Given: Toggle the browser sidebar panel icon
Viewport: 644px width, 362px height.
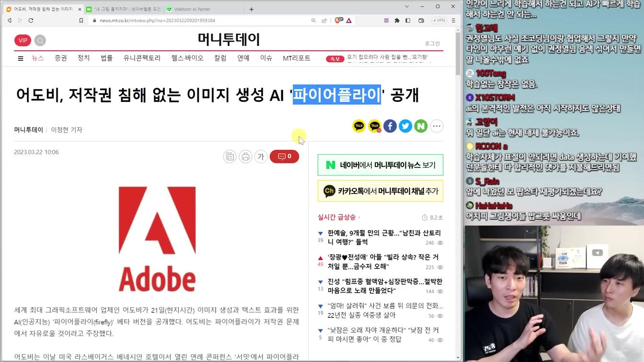Looking at the screenshot, I should (x=408, y=21).
